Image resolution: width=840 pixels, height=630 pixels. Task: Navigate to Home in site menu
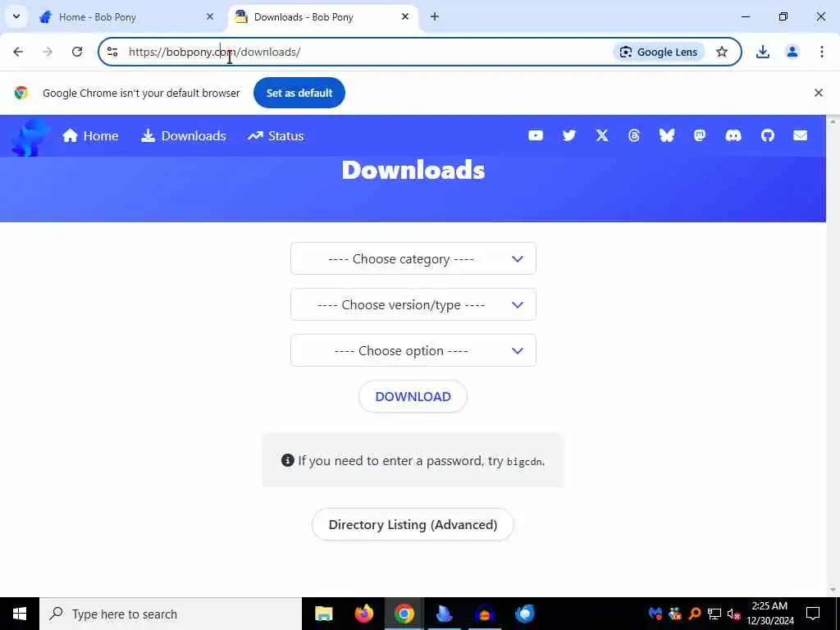pyautogui.click(x=90, y=136)
